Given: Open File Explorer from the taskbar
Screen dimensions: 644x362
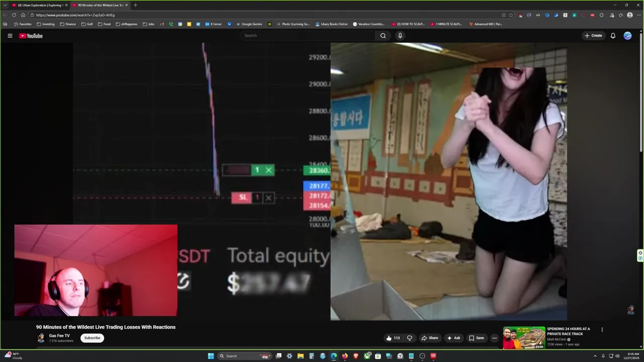Looking at the screenshot, I should (x=300, y=356).
